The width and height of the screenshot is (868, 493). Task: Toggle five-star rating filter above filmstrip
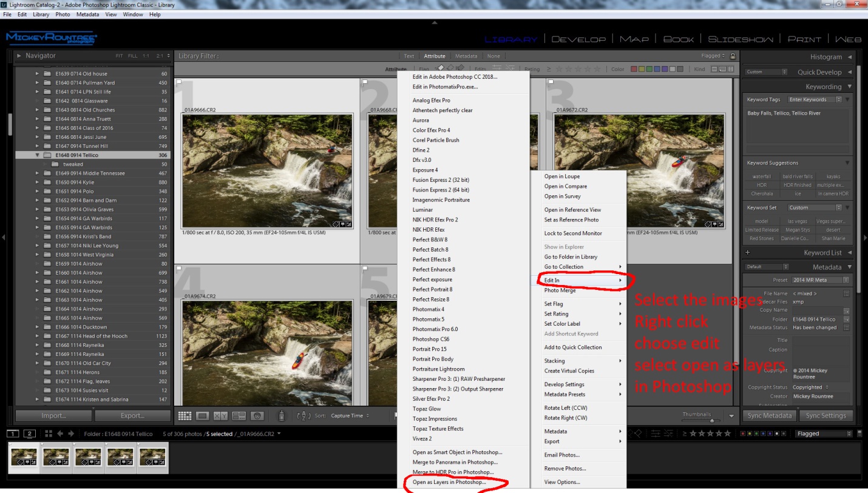pos(727,434)
